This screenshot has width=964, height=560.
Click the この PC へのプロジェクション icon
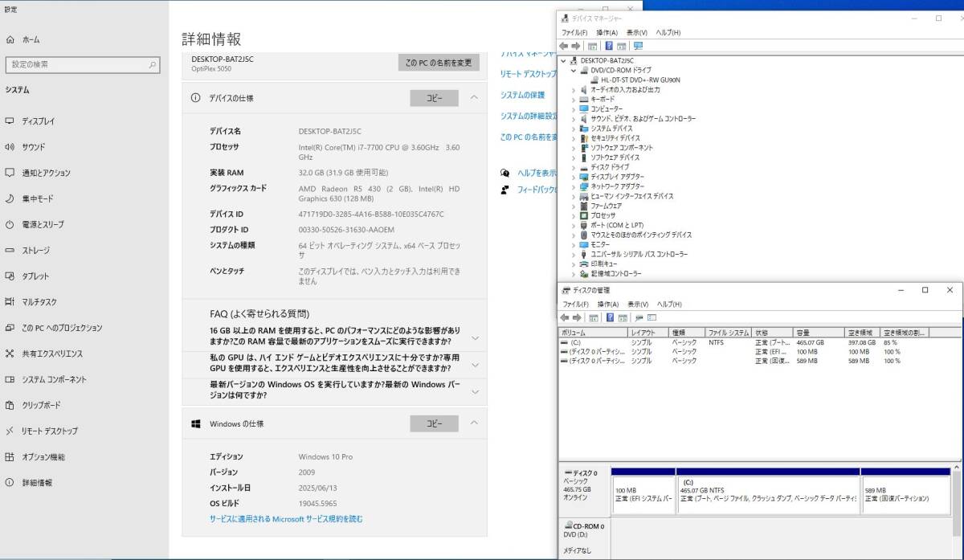click(x=10, y=328)
